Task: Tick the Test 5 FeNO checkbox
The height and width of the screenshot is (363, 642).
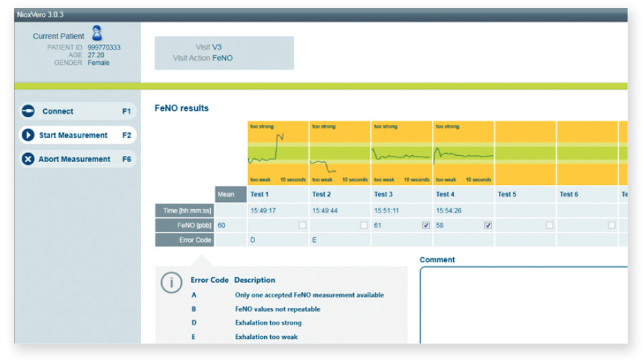Action: click(549, 225)
